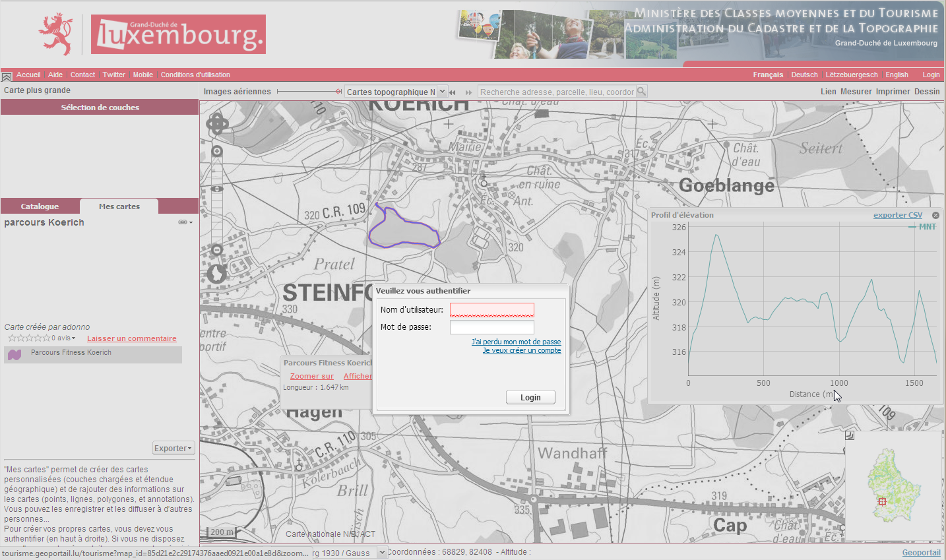The image size is (946, 560).
Task: Zoom out with the minus button
Action: (217, 250)
